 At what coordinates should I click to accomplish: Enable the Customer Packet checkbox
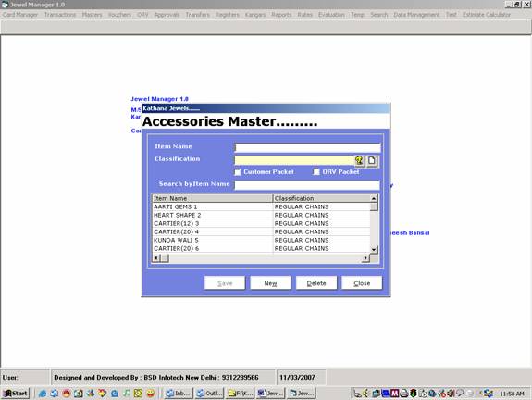238,172
